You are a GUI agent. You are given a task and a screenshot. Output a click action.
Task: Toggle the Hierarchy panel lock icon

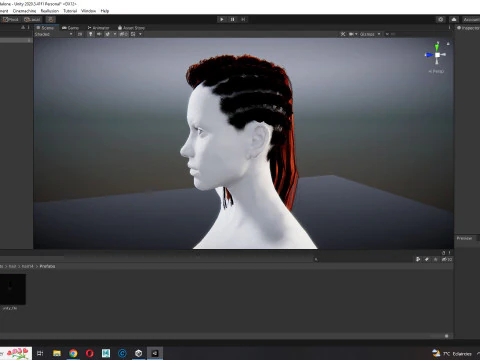pos(23,27)
